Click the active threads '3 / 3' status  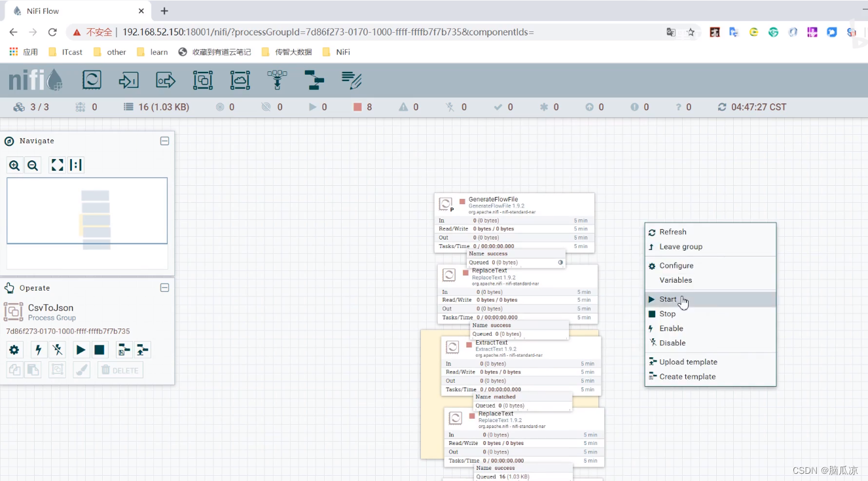(x=31, y=107)
